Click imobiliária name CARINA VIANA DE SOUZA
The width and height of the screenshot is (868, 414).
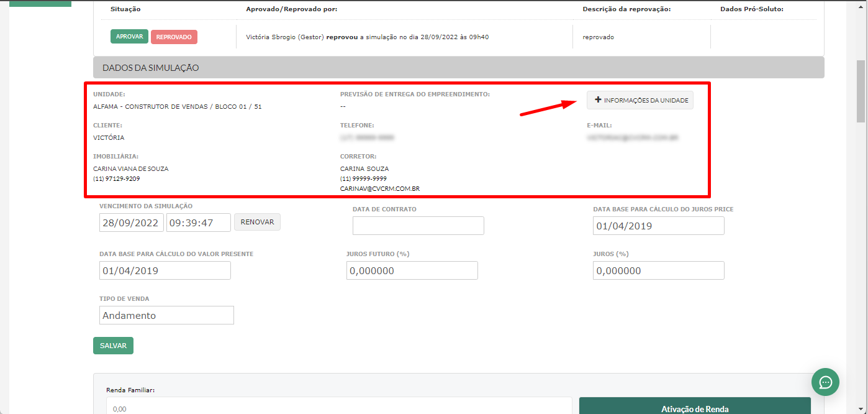pyautogui.click(x=130, y=169)
